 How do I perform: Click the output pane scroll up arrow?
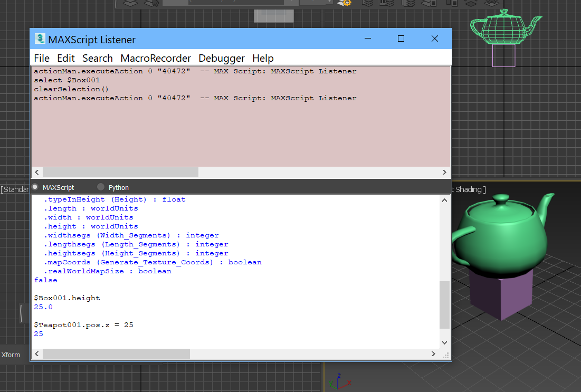pos(445,200)
